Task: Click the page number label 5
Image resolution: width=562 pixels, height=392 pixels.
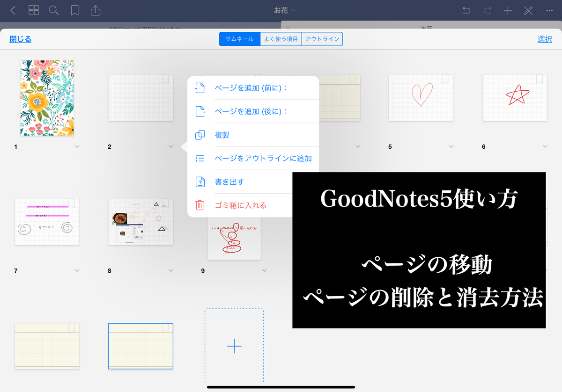Action: (390, 146)
